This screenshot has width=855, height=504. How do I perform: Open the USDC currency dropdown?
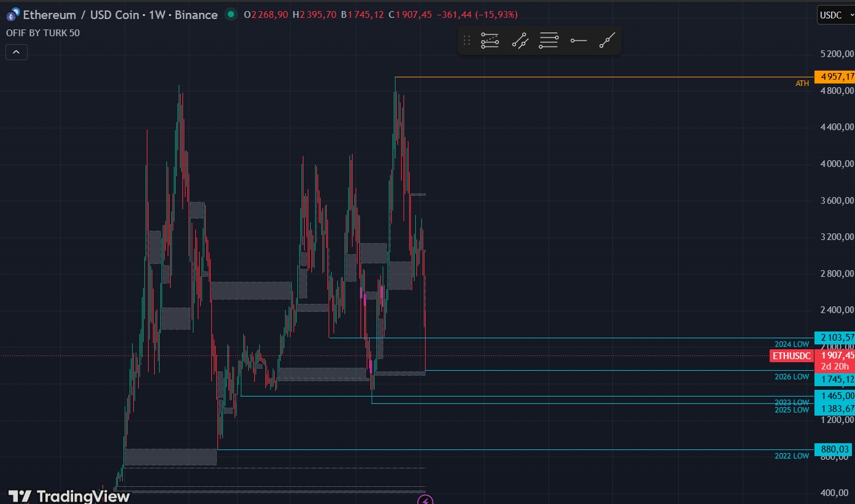(x=835, y=15)
